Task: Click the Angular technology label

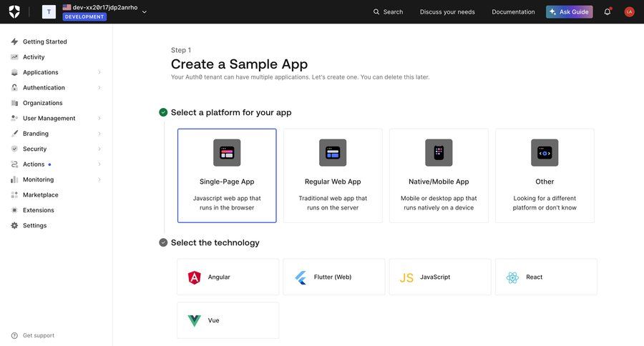Action: [219, 277]
